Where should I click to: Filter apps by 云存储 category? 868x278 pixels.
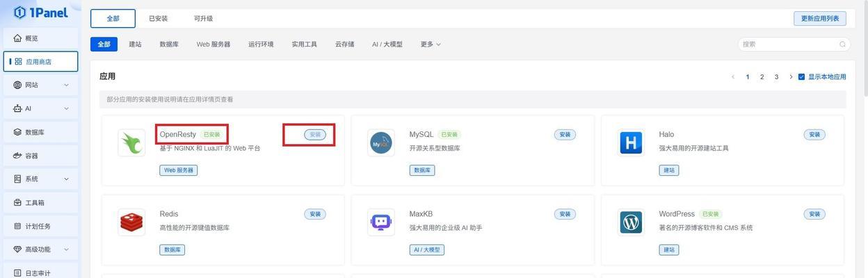[x=344, y=44]
